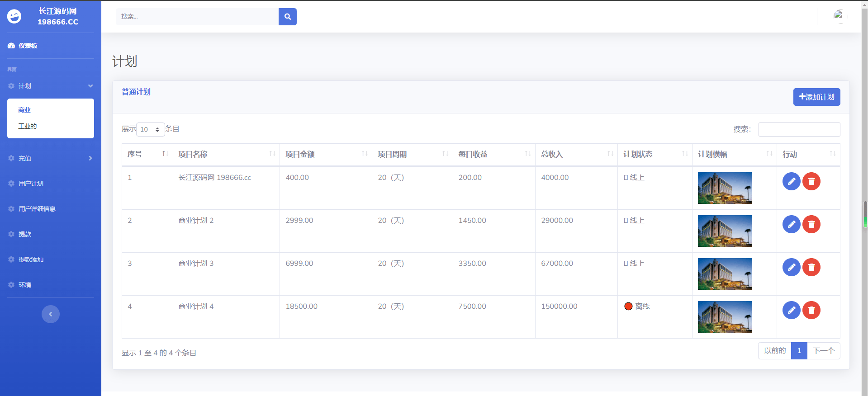Viewport: 868px width, 396px height.
Task: Sort table by 序号 column
Action: pos(147,154)
